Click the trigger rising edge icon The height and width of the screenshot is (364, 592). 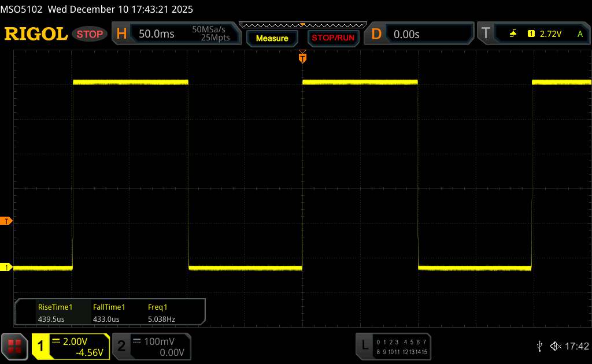pos(513,34)
